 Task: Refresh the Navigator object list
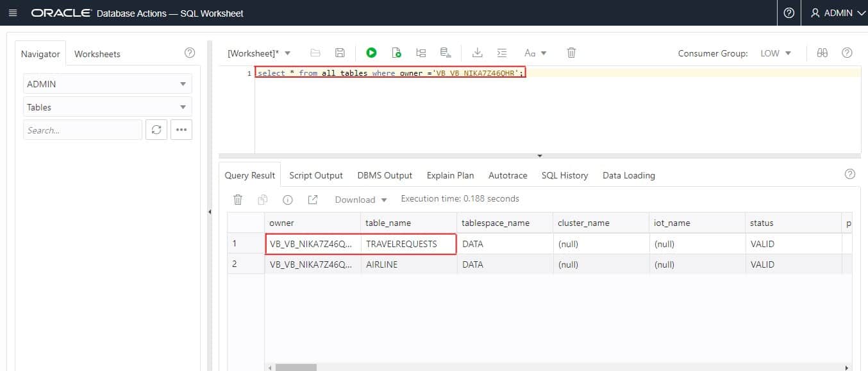156,130
